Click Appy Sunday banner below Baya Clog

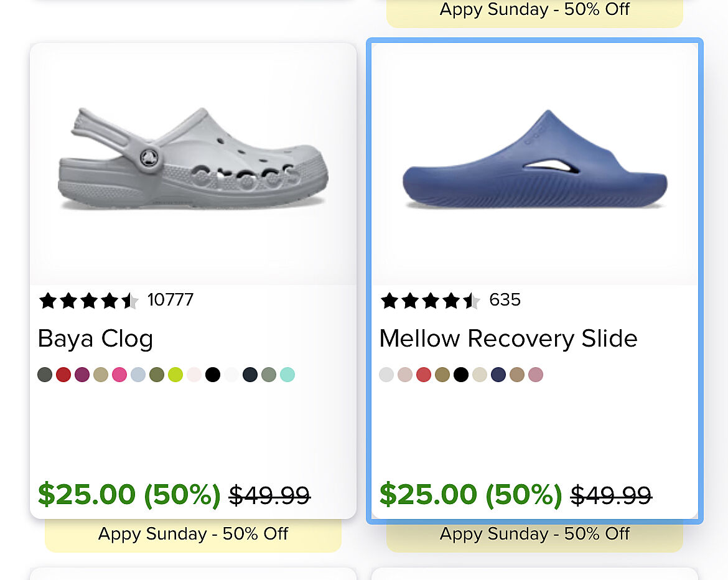(x=193, y=535)
